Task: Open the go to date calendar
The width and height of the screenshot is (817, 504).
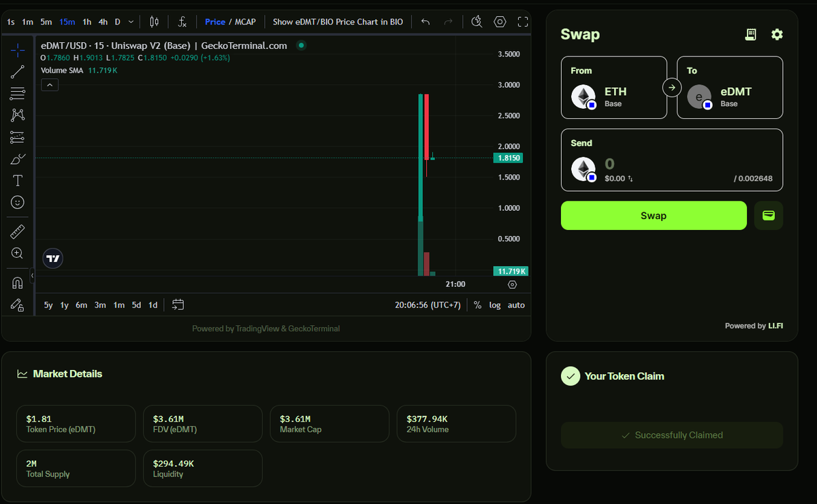Action: point(178,305)
